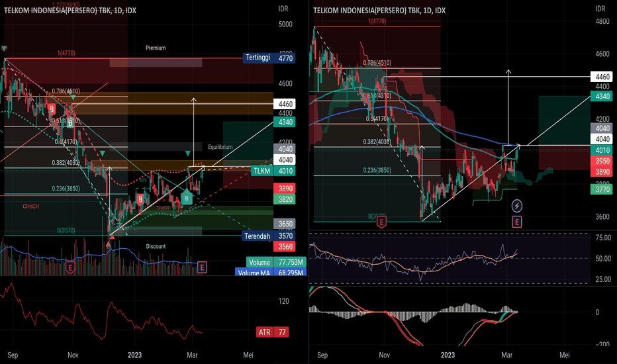Click the 2023 date on left time axis

point(134,355)
